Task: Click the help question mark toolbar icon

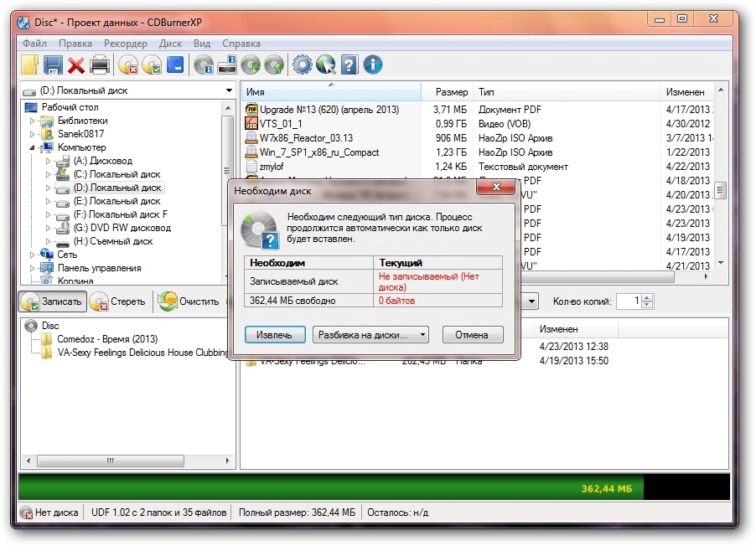Action: [349, 65]
